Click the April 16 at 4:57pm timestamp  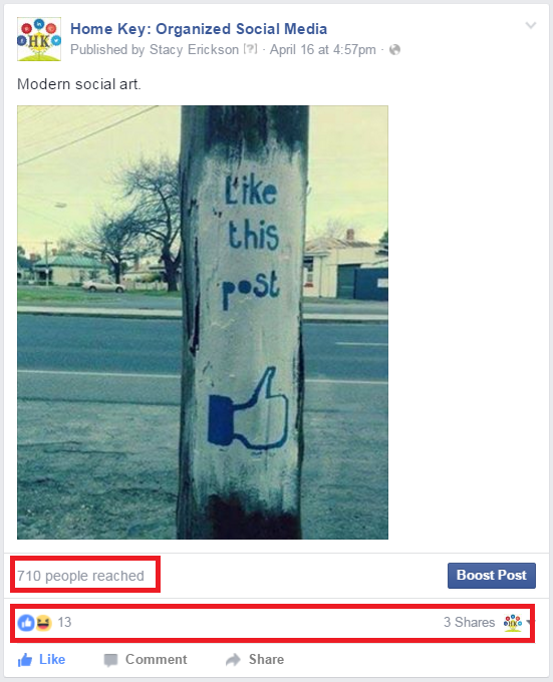click(x=323, y=50)
